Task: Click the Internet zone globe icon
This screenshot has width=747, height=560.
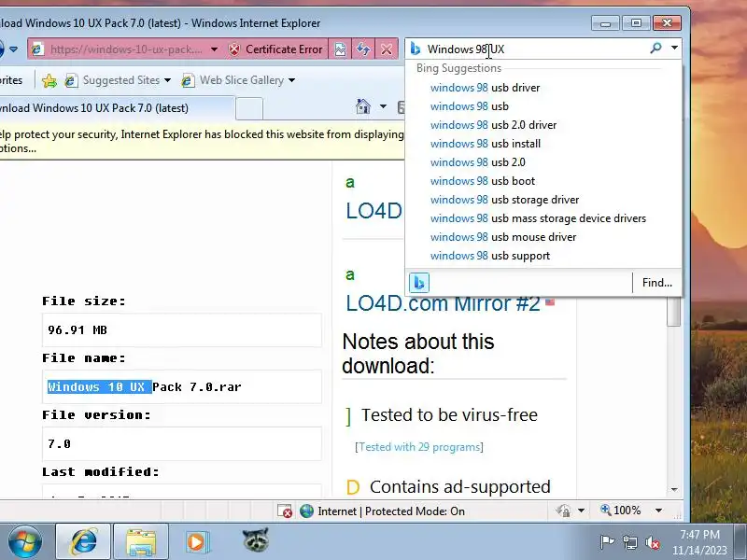Action: click(x=307, y=511)
